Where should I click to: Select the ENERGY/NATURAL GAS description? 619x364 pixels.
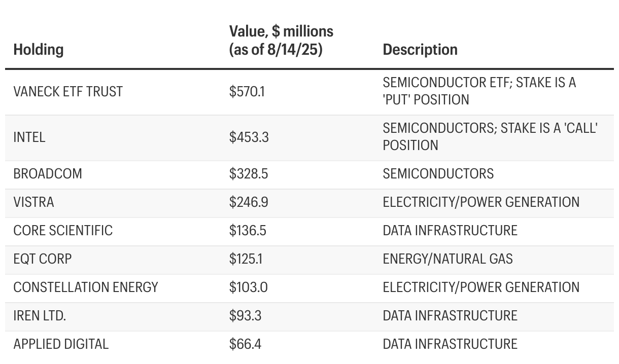click(448, 259)
